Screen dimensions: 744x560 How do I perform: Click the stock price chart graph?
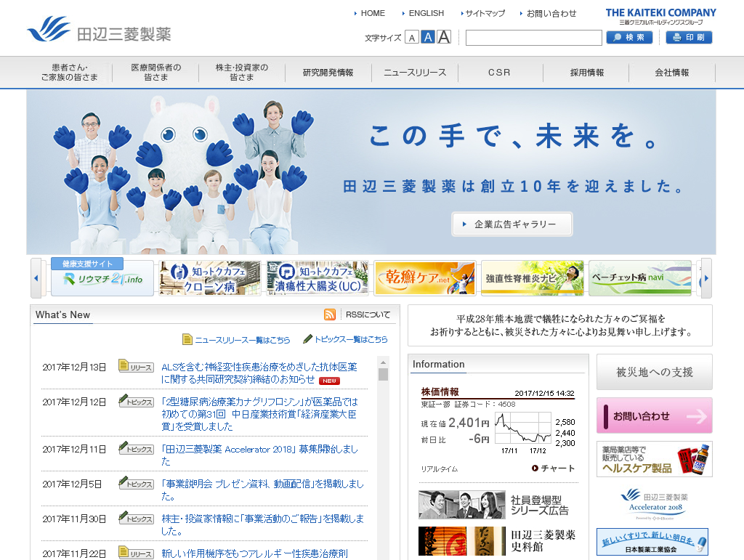[x=523, y=429]
